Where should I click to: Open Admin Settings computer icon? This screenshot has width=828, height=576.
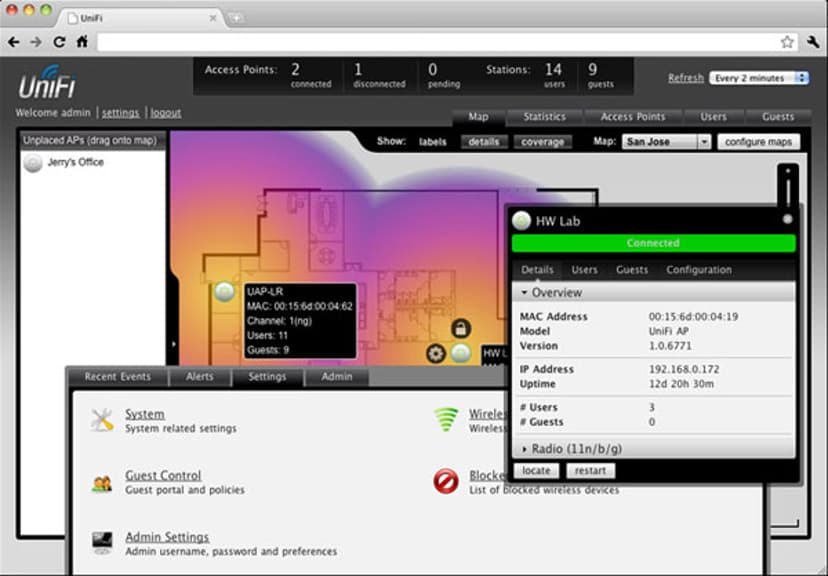[102, 543]
